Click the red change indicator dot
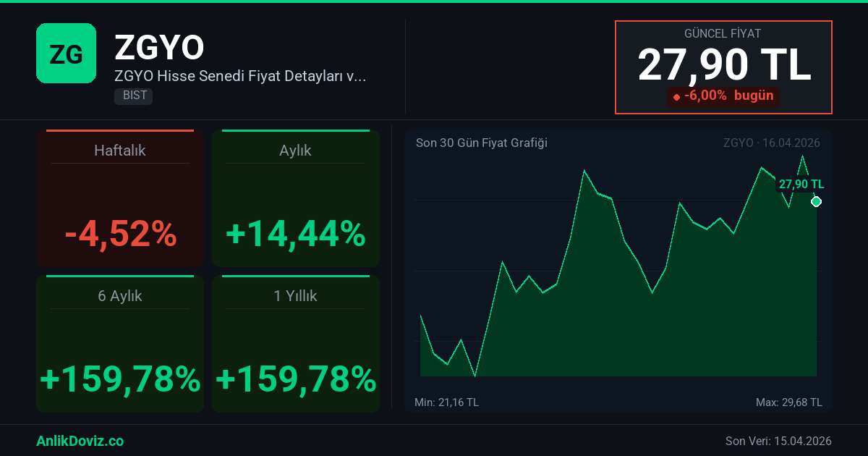The width and height of the screenshot is (868, 456). pos(676,96)
